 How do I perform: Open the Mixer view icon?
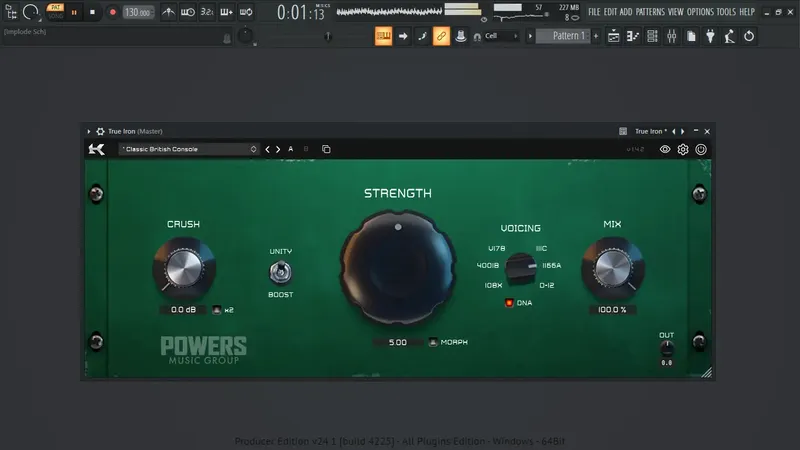[671, 36]
